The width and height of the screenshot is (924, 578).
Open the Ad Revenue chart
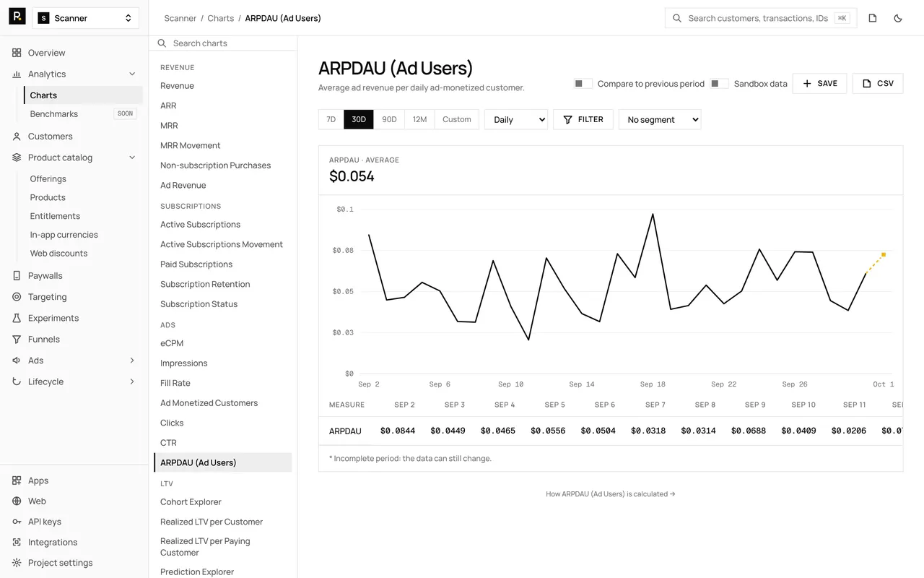point(183,185)
